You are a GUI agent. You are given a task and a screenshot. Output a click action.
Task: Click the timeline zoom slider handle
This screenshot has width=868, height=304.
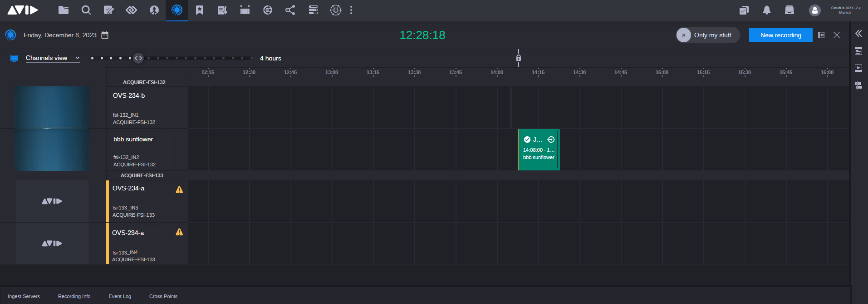point(138,58)
